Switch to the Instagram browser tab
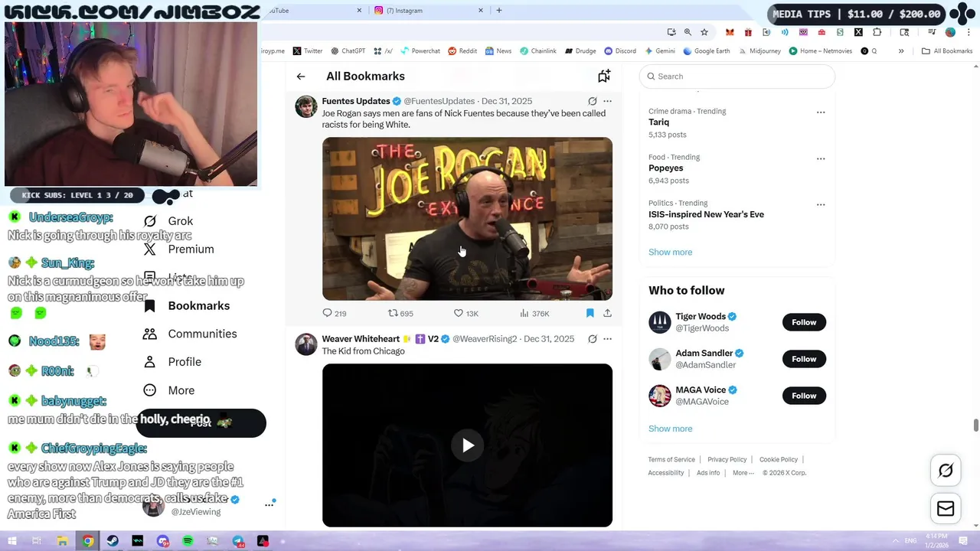Screen dimensions: 980x551 pos(430,11)
